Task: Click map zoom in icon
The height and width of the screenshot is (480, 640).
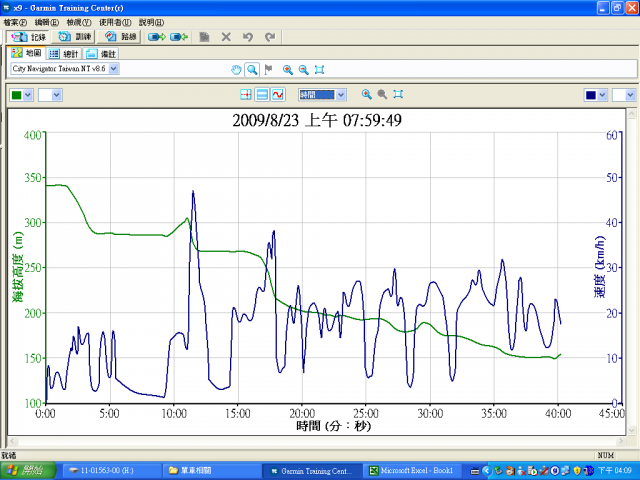Action: (x=288, y=70)
